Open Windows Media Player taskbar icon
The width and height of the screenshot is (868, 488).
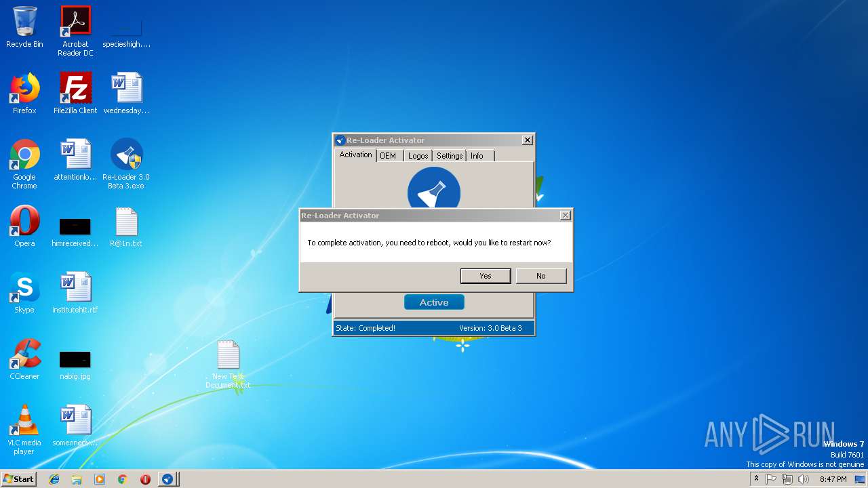[x=100, y=479]
